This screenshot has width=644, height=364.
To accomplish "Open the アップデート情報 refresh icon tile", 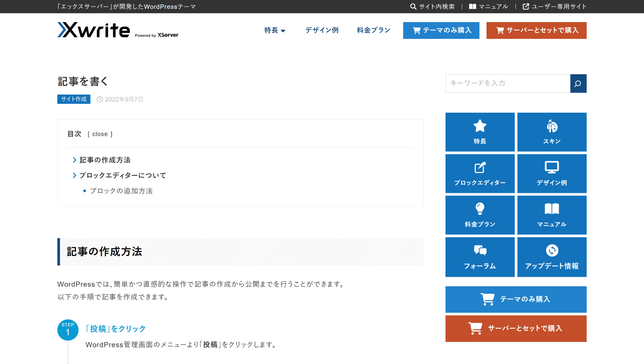I will click(x=552, y=257).
